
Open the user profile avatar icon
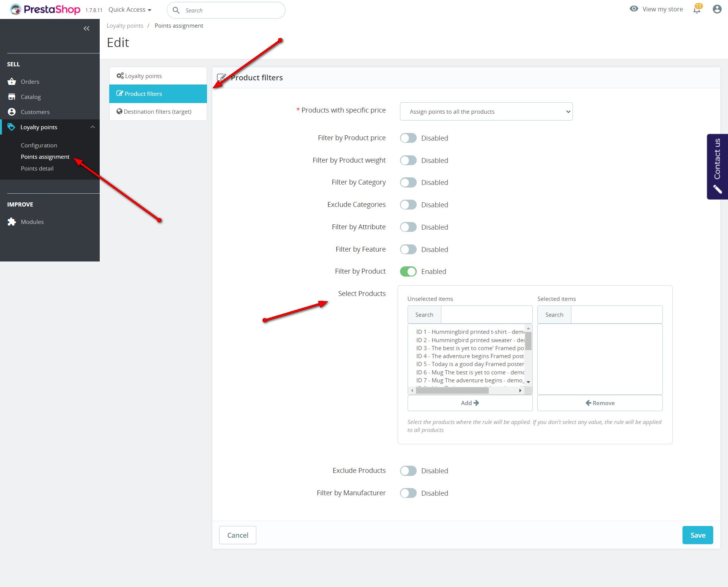[x=717, y=9]
